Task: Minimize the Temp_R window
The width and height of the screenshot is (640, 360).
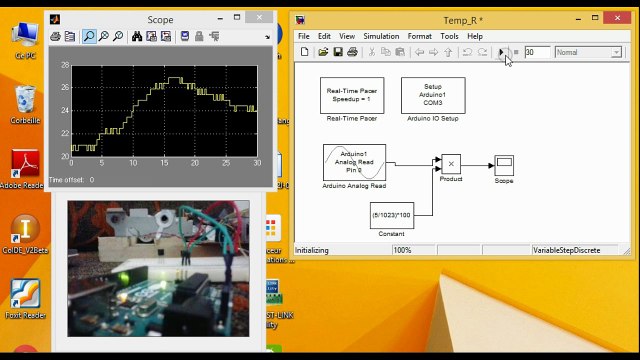Action: (578, 18)
